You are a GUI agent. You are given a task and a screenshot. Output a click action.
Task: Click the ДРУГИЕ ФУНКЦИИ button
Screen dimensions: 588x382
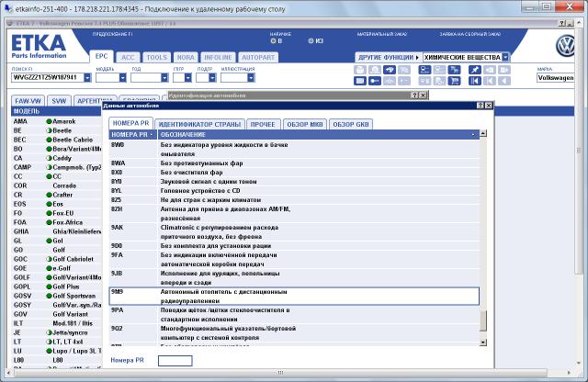(389, 57)
